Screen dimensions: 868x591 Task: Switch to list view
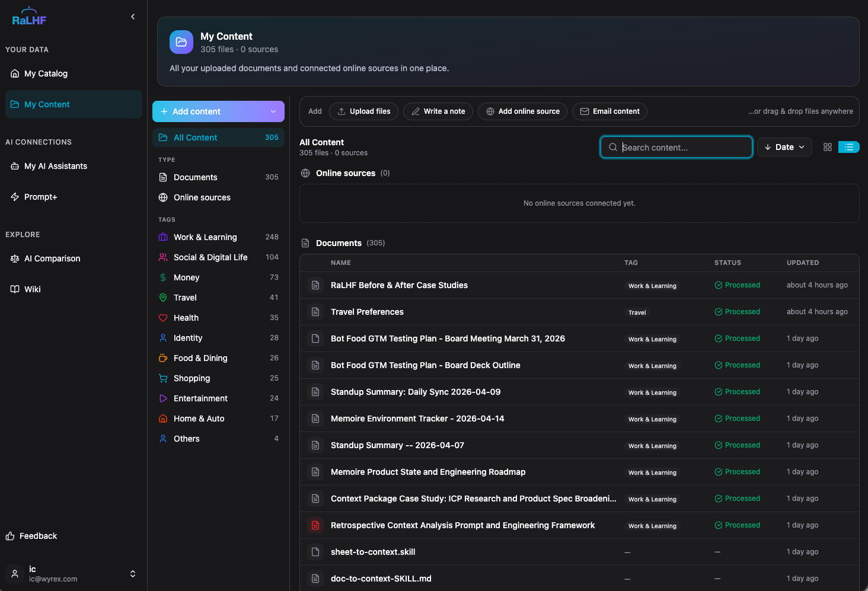tap(849, 147)
